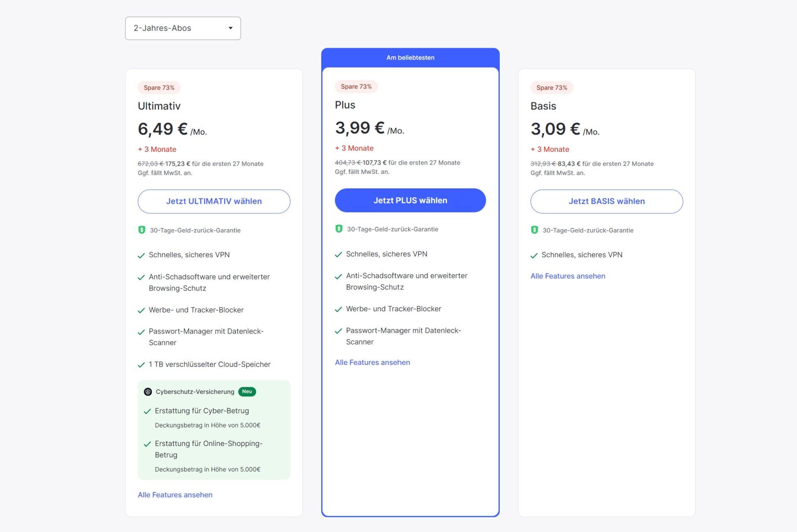Click the 107,73 € total price text
This screenshot has height=532, width=797.
[374, 163]
